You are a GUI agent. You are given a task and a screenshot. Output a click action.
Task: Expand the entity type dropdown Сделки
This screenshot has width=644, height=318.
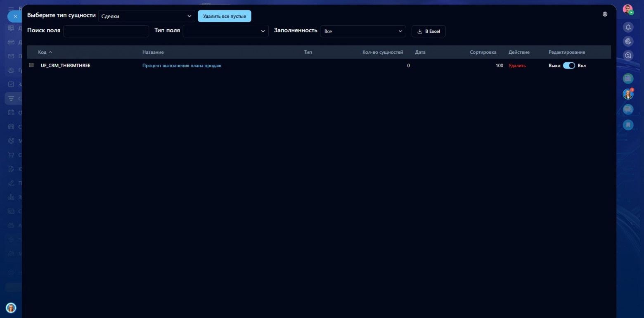pos(147,16)
